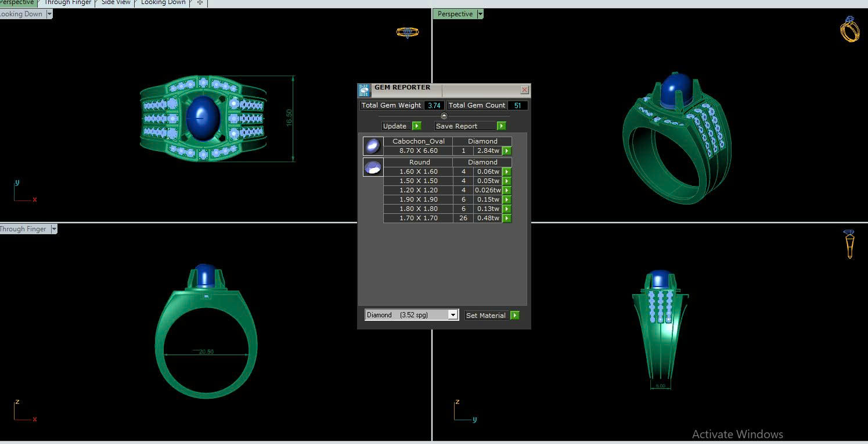Select the Round gem thumbnail icon
This screenshot has height=444, width=868.
coord(373,167)
